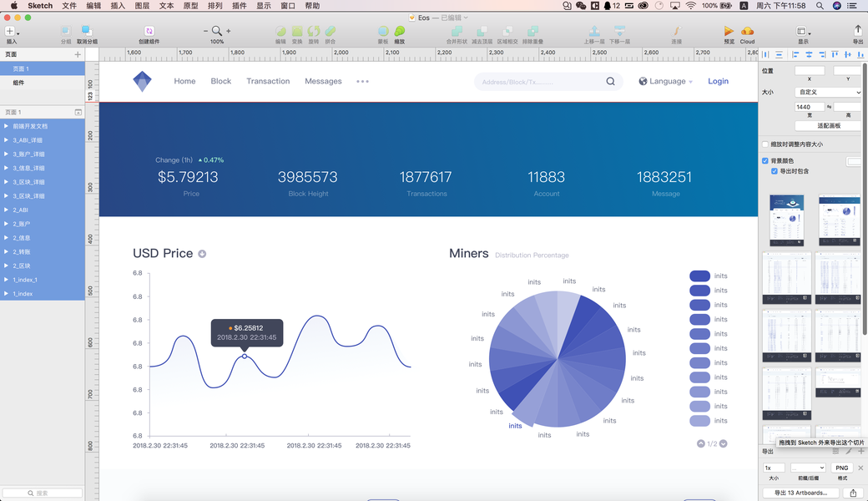Screen dimensions: 868x501
Task: Click the align top edges icon
Action: click(835, 54)
